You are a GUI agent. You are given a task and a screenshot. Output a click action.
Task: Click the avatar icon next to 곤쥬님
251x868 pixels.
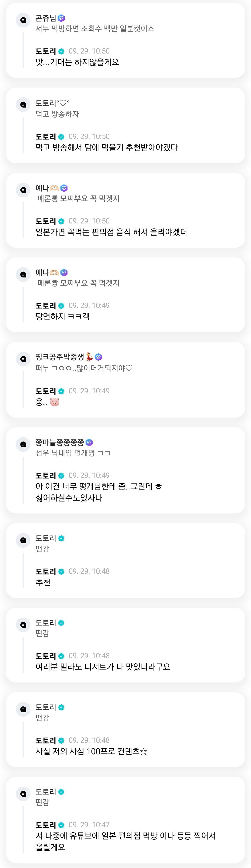coord(23,20)
